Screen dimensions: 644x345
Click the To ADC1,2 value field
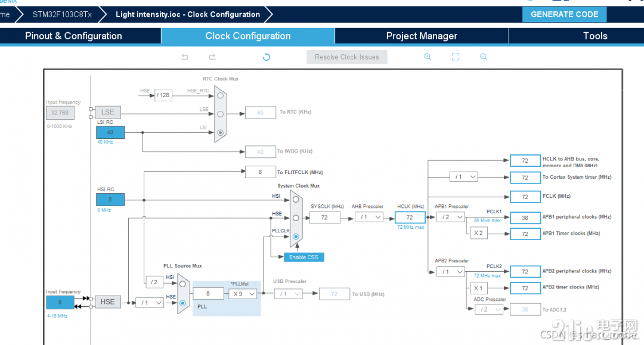pyautogui.click(x=525, y=310)
